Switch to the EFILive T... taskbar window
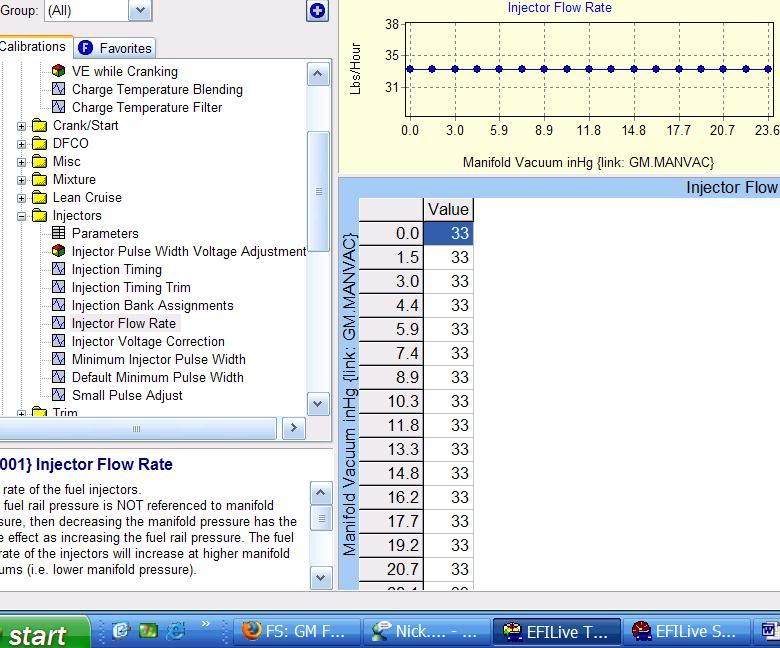The image size is (780, 648). [556, 632]
